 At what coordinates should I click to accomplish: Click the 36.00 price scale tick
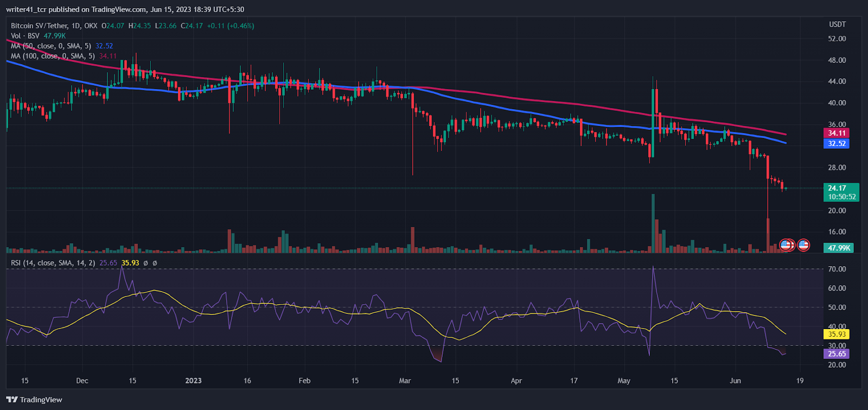837,124
